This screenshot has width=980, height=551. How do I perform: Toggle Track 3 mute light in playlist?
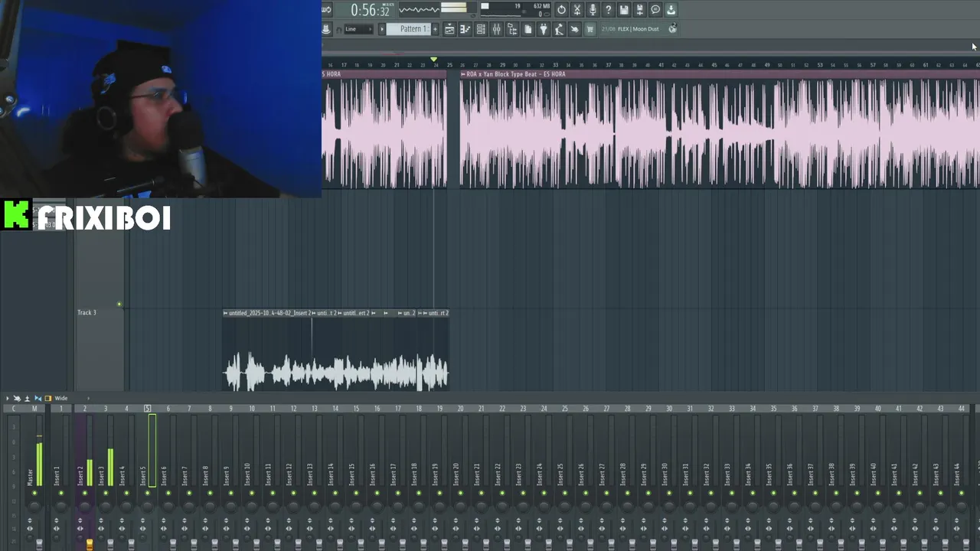[x=119, y=305]
